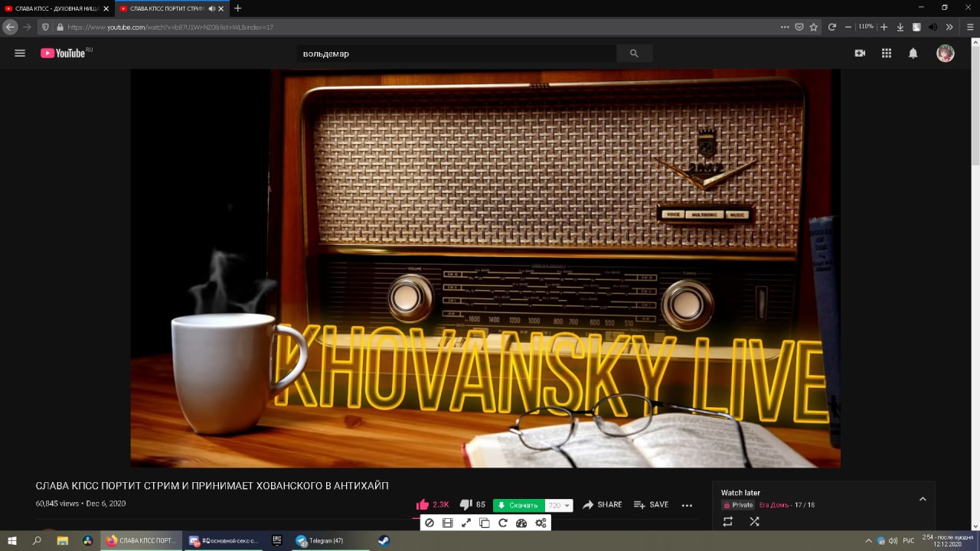Reload the page

tap(832, 27)
